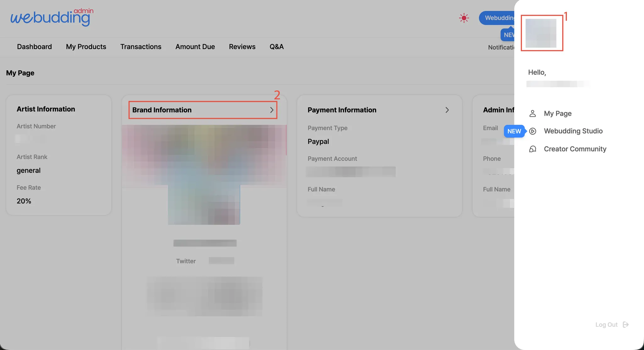Toggle the sun light/dark theme icon
The height and width of the screenshot is (350, 644).
[x=464, y=18]
